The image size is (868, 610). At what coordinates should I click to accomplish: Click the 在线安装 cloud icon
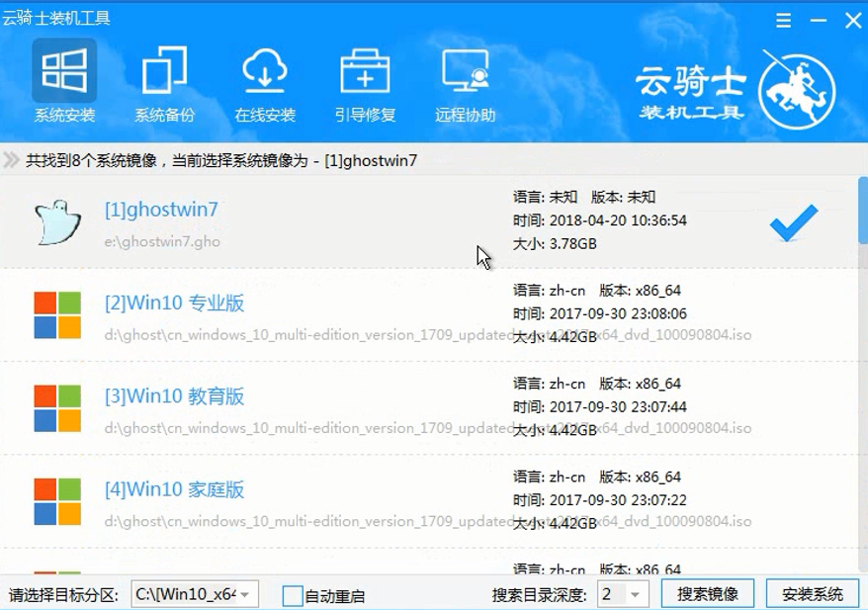264,69
